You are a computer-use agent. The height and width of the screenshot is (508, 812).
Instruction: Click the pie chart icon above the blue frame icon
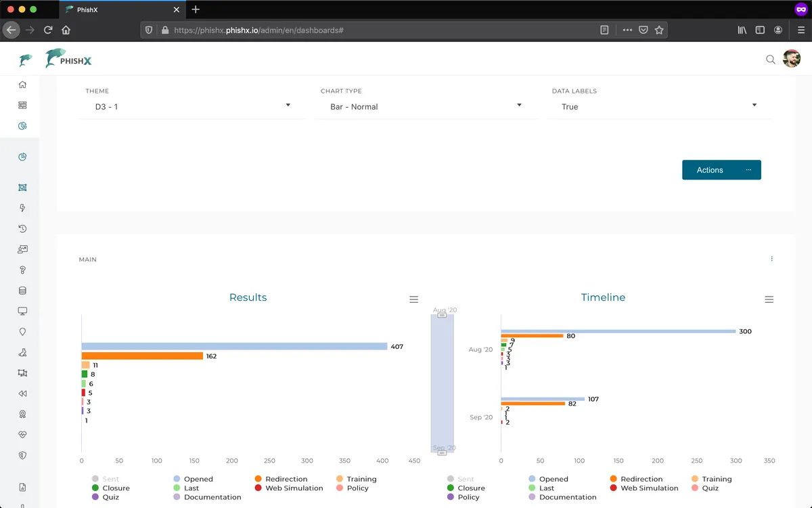[22, 156]
